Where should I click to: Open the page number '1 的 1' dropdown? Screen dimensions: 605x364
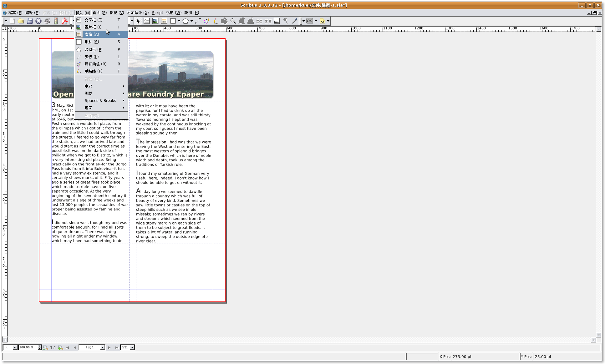tap(102, 347)
